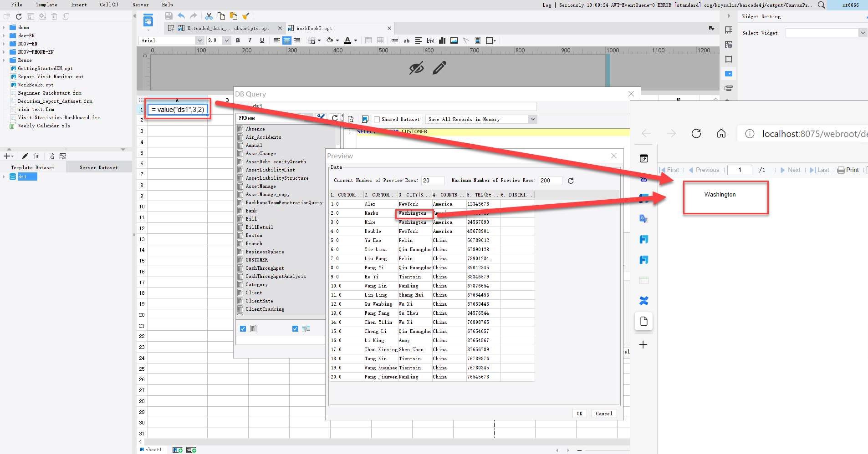Click the Underline formatting icon
Viewport: 868px width, 454px height.
[x=262, y=40]
